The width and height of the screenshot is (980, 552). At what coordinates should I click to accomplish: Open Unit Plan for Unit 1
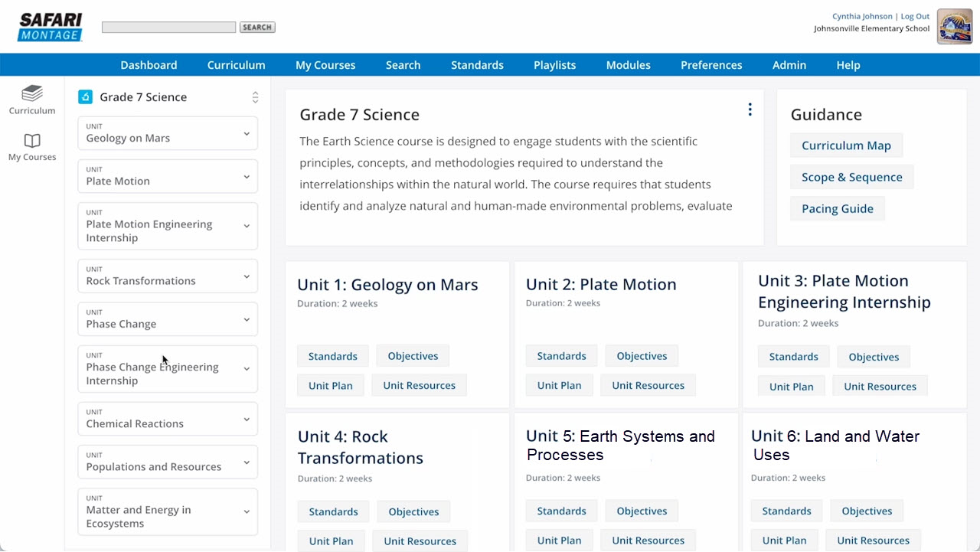tap(330, 385)
